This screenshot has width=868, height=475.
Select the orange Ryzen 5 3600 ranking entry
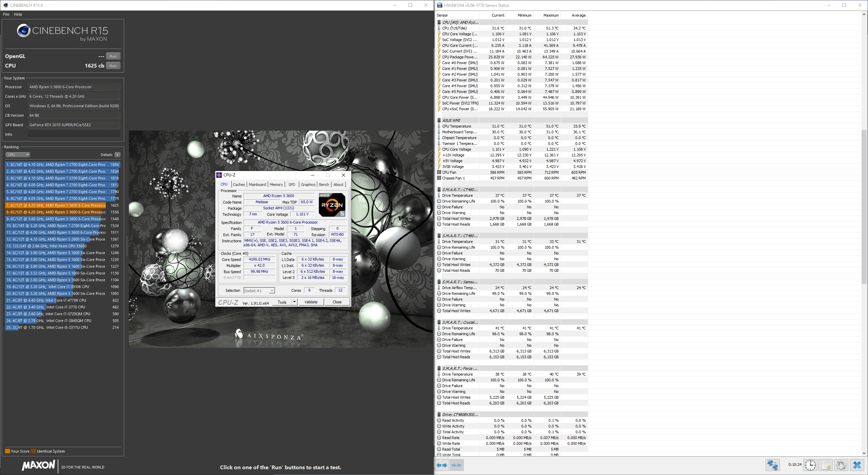click(x=56, y=205)
